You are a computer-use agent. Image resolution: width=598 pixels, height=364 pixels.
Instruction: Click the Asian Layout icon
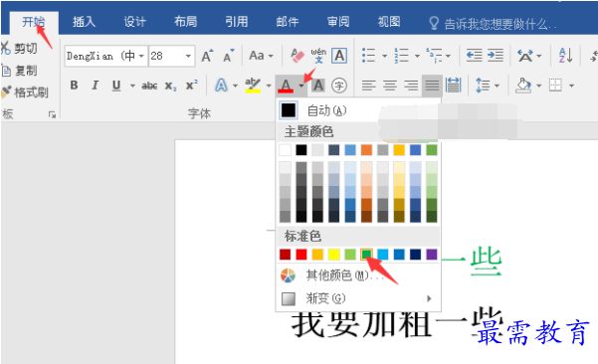click(x=525, y=56)
